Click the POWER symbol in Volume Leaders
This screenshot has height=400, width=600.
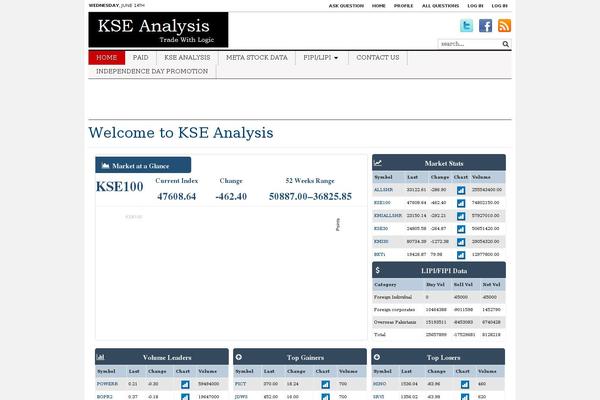click(107, 384)
